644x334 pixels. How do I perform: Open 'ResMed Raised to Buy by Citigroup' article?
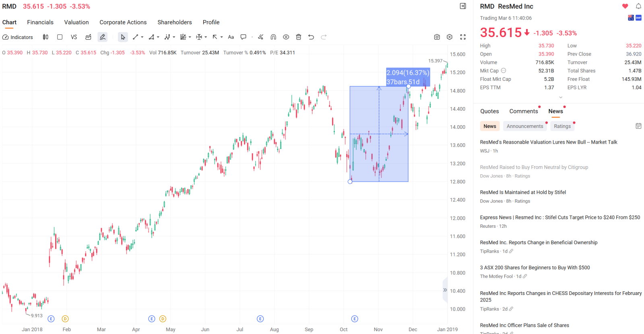(534, 167)
